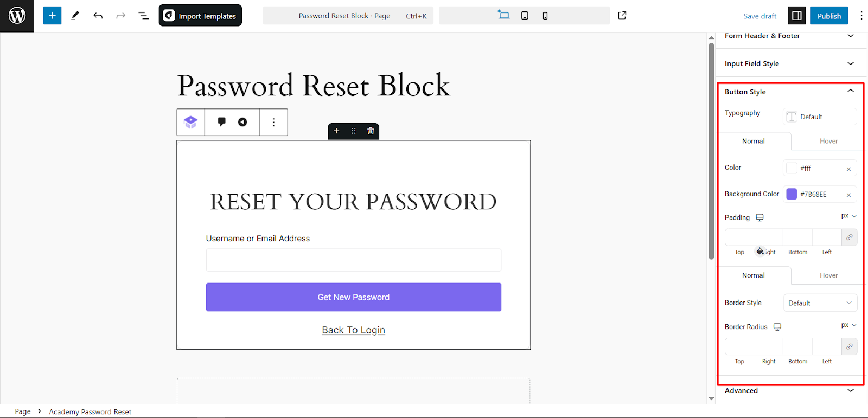
Task: Click the round arrow icon in block toolbar
Action: click(242, 122)
